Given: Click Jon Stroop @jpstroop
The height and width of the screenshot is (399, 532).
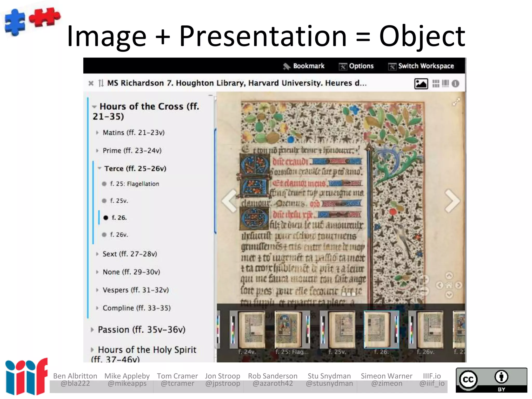Looking at the screenshot, I should [223, 380].
